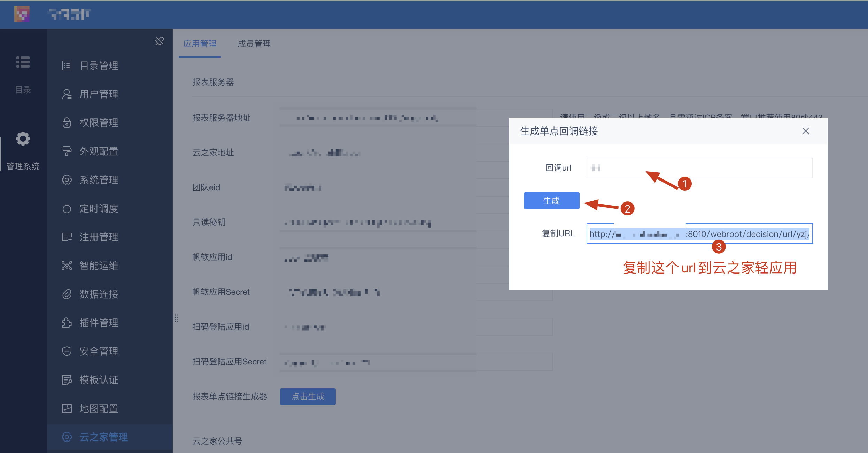This screenshot has width=868, height=453.
Task: Switch to 成员管理 tab
Action: click(x=254, y=44)
